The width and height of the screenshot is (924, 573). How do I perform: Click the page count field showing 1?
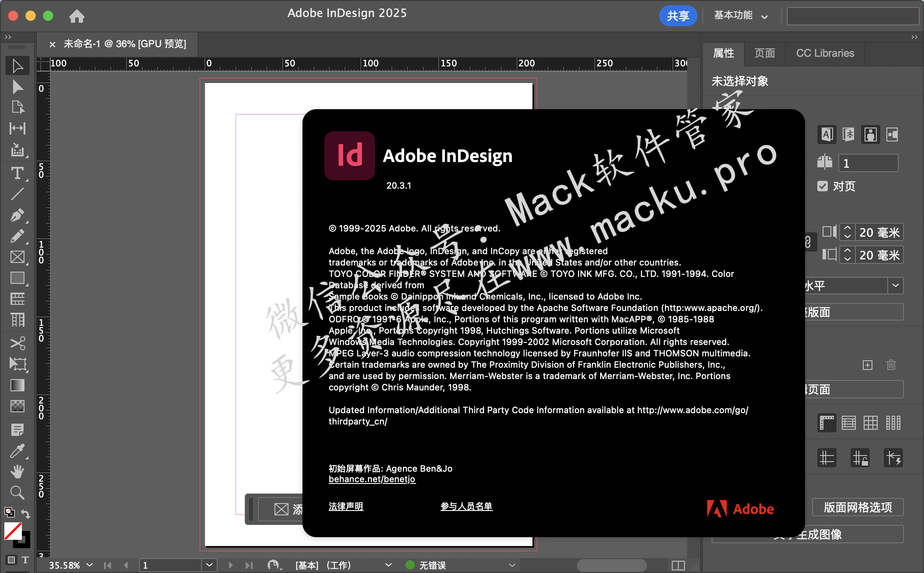tap(868, 163)
